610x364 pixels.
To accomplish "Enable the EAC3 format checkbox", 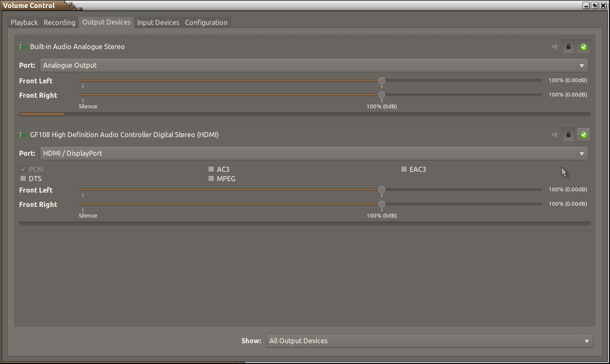I will 404,169.
